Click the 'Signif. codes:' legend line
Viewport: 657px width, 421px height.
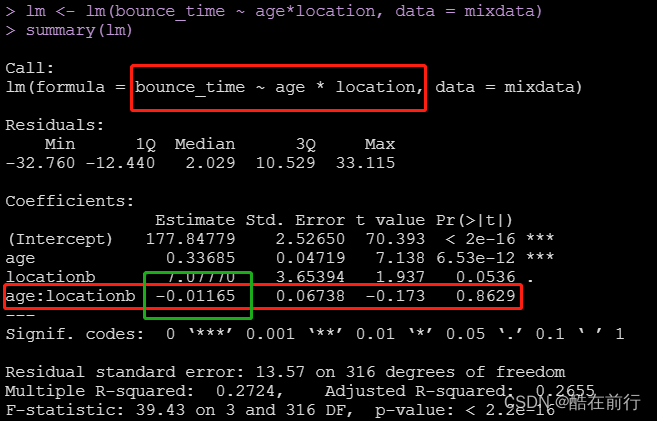[315, 334]
